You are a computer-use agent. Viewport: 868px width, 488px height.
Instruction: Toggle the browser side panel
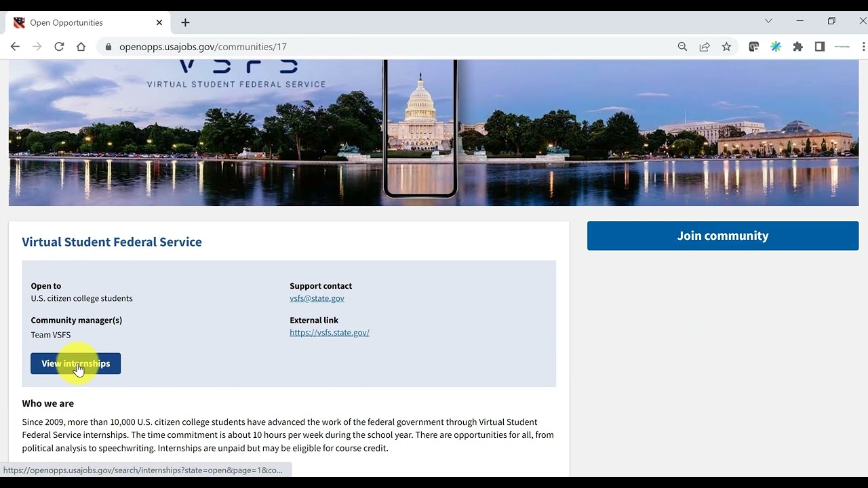(x=819, y=47)
